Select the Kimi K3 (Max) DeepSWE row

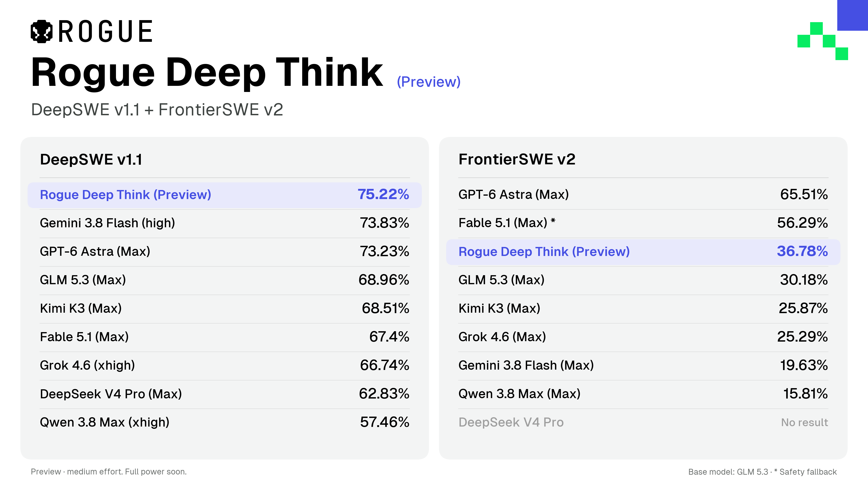pyautogui.click(x=224, y=308)
